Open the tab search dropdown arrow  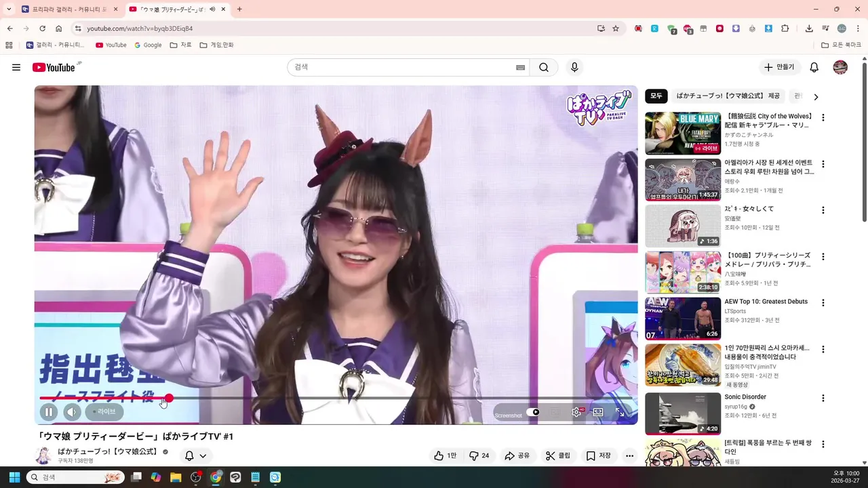tap(9, 9)
